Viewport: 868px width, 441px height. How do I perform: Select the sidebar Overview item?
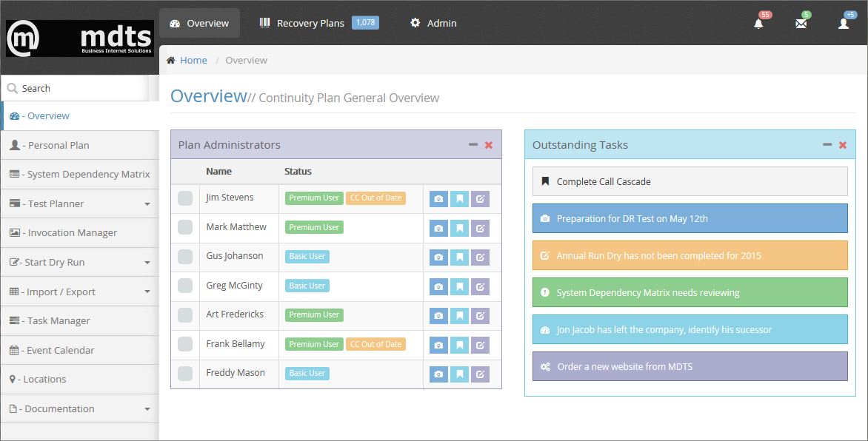coord(80,115)
